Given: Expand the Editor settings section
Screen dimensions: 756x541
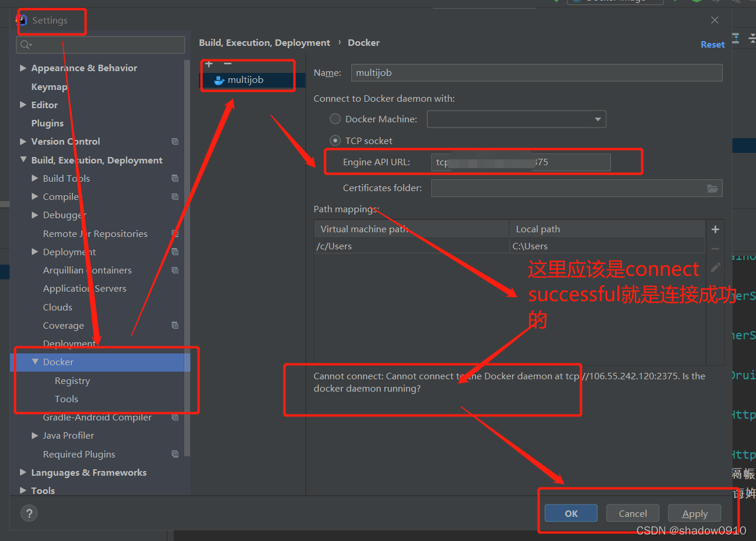Looking at the screenshot, I should [x=23, y=105].
